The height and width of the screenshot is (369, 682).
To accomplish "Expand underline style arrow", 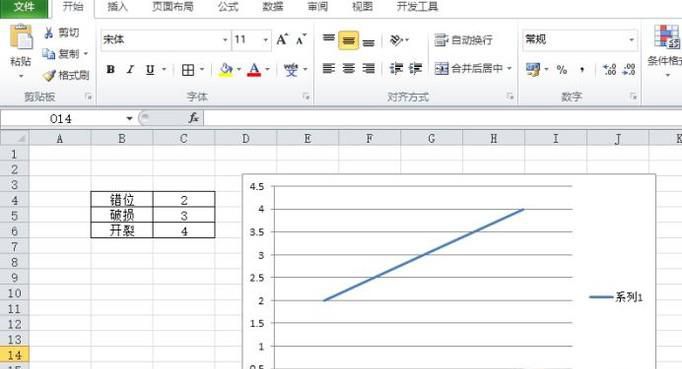I will coord(164,69).
